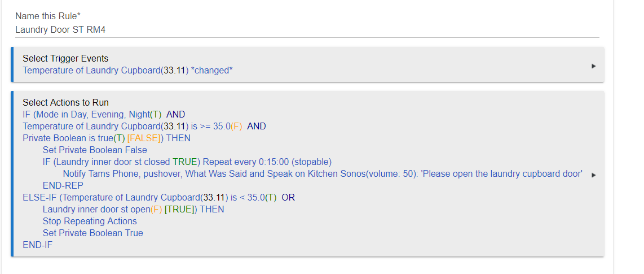This screenshot has height=274, width=644.
Task: Click the Laundry inner door st open condition
Action: coord(133,210)
